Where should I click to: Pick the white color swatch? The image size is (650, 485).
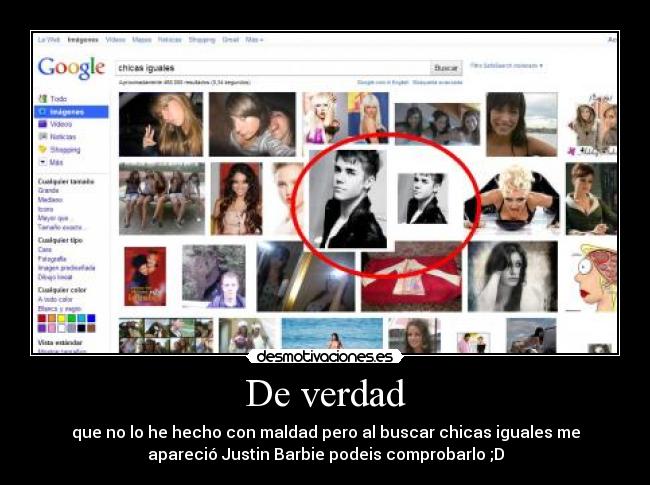tap(61, 328)
